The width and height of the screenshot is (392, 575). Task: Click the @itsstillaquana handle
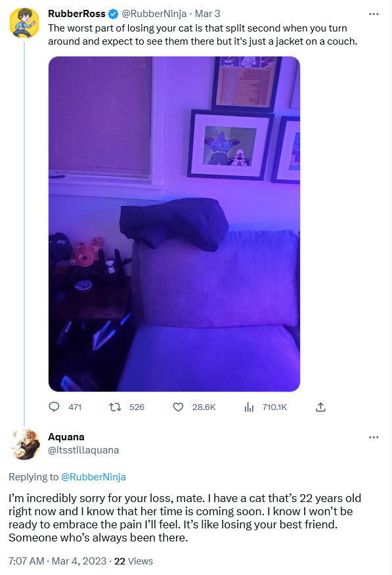[83, 450]
